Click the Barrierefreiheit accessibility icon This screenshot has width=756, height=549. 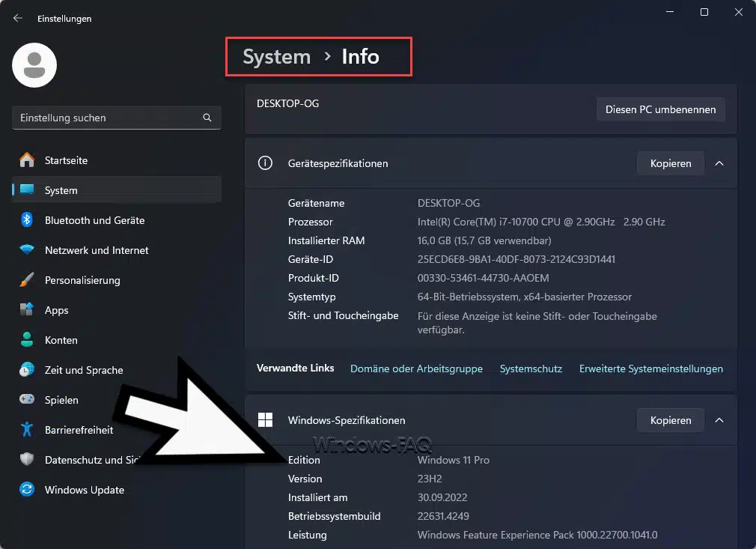25,429
